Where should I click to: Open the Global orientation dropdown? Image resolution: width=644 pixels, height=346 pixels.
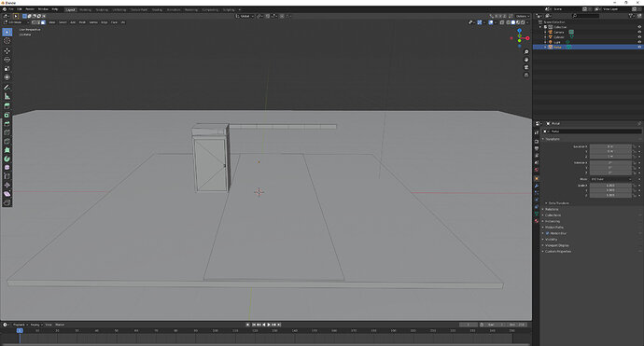click(x=245, y=16)
